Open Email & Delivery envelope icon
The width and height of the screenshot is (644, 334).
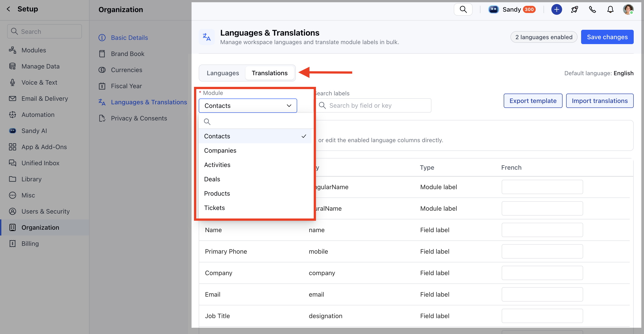[x=13, y=98]
